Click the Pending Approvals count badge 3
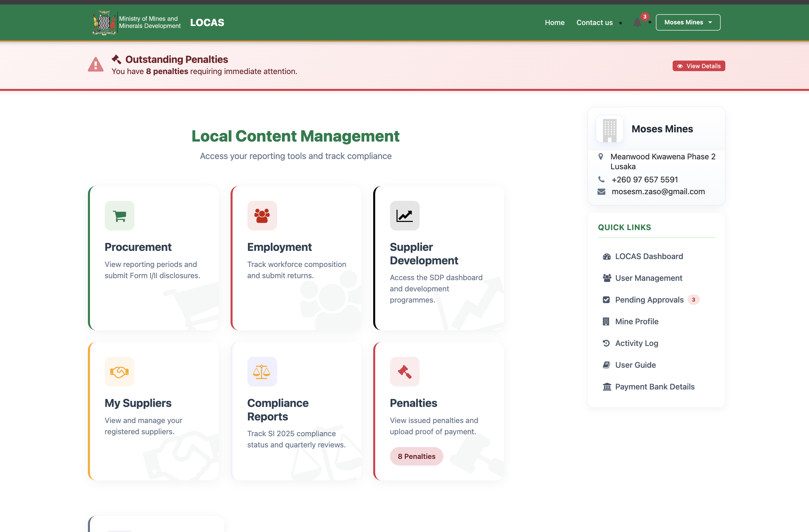Viewport: 809px width, 532px height. [x=693, y=300]
